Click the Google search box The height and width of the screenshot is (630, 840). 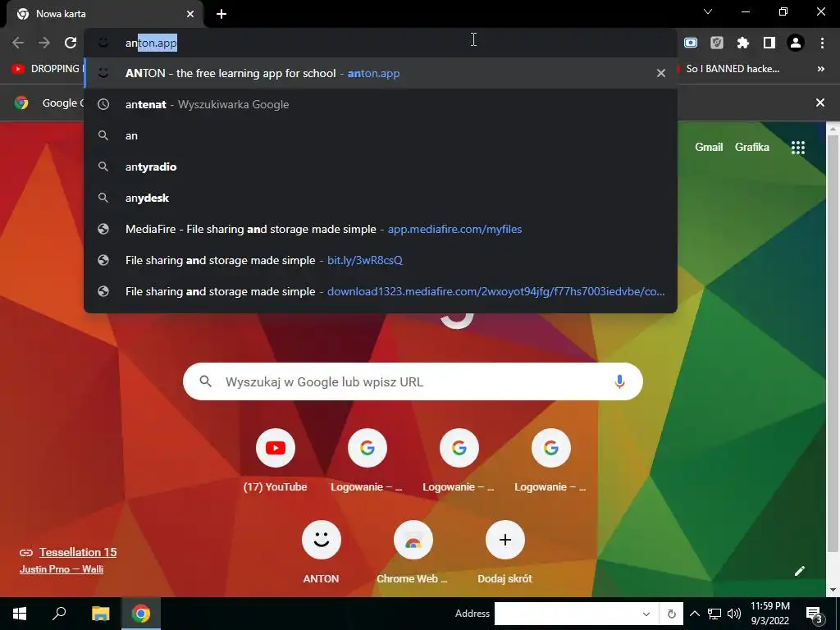[413, 381]
